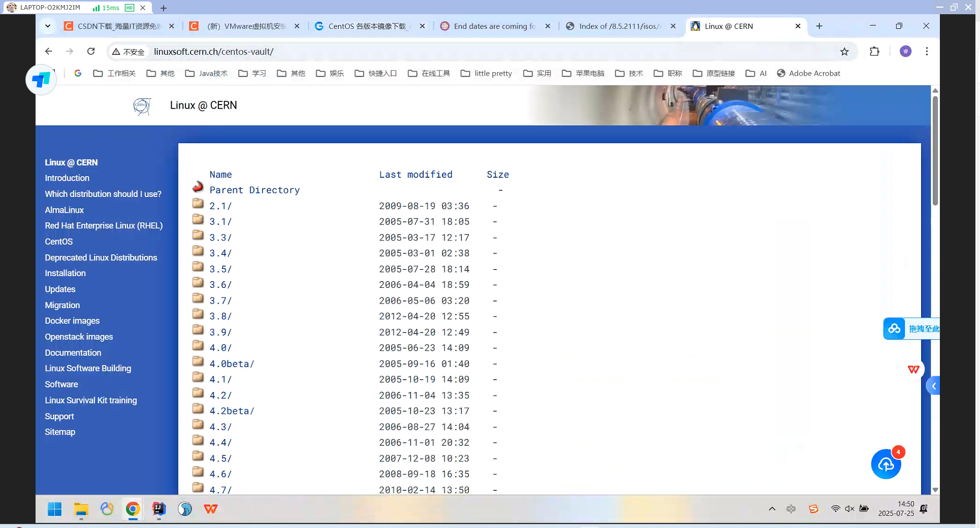Image resolution: width=980 pixels, height=528 pixels.
Task: Close the Linux @ CERN tab
Action: [x=798, y=26]
